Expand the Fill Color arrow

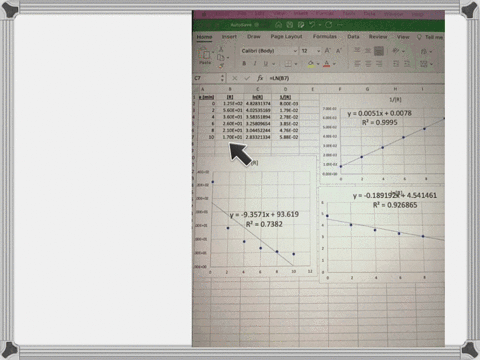point(318,64)
